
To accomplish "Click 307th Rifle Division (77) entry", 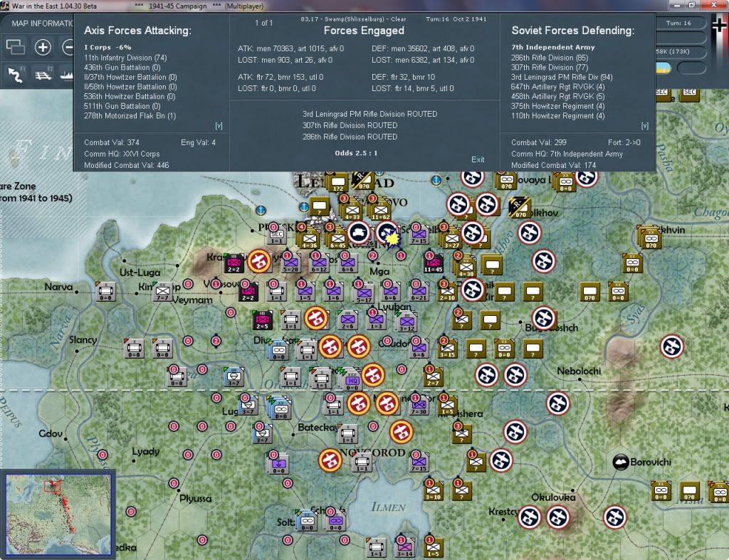I will tap(550, 68).
